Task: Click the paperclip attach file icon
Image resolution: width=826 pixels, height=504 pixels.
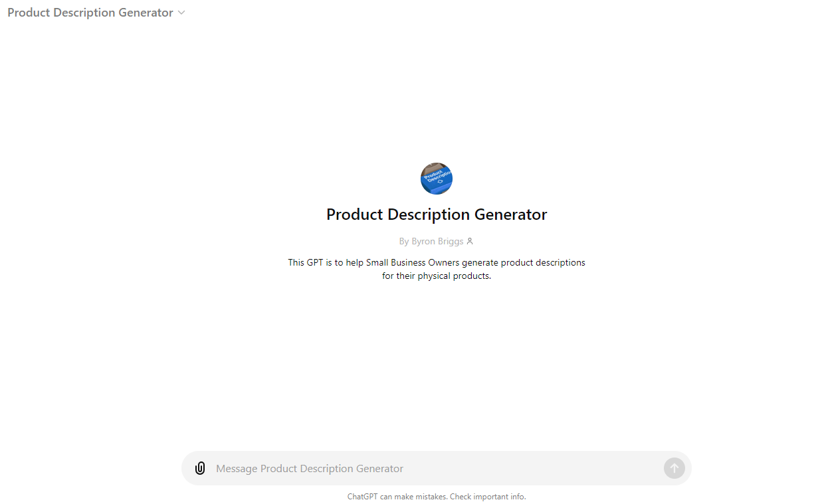Action: [x=200, y=468]
